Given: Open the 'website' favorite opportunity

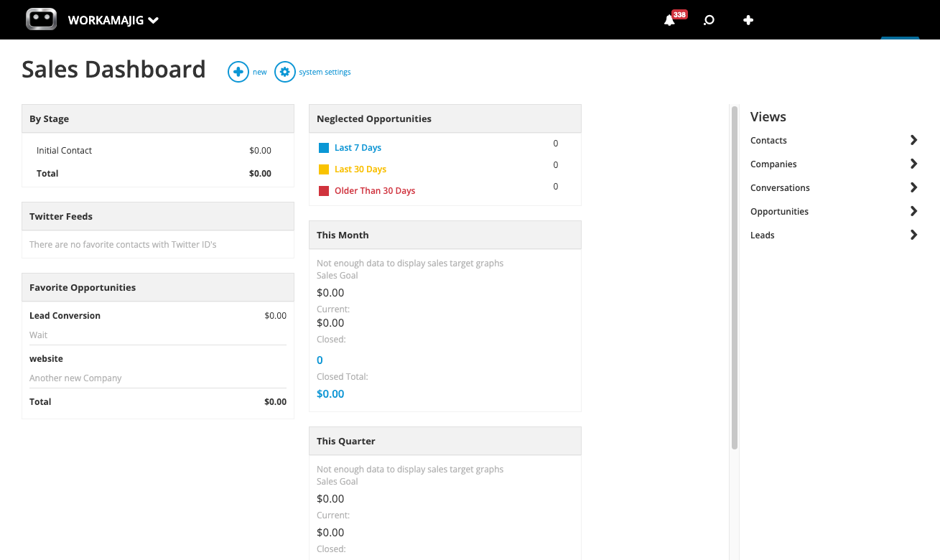Looking at the screenshot, I should point(46,358).
